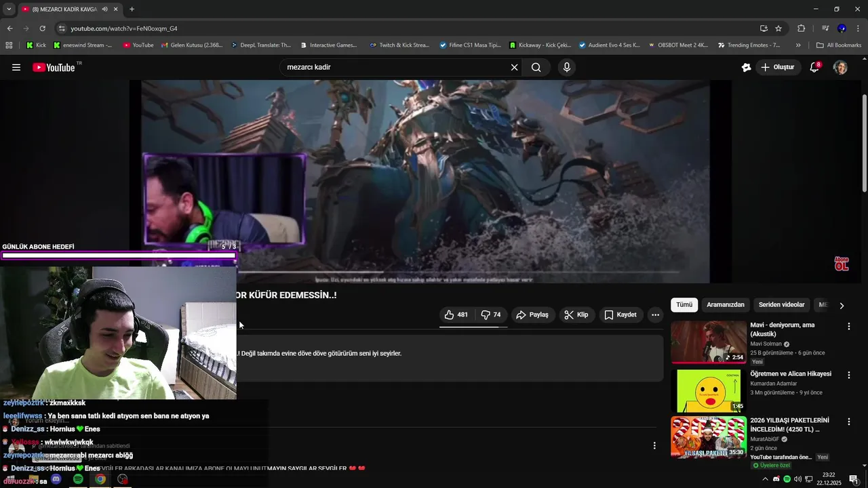868x488 pixels.
Task: Open the Kick bookmark
Action: tap(37, 45)
